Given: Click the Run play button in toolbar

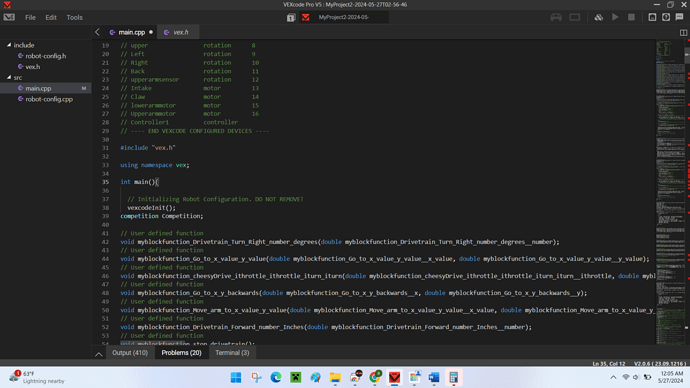Looking at the screenshot, I should (x=615, y=18).
